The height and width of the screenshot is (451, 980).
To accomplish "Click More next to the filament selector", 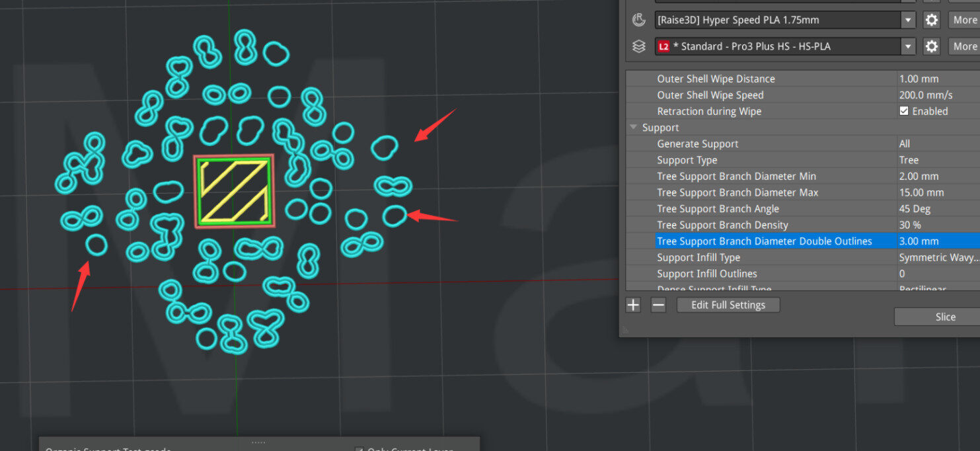I will click(965, 20).
